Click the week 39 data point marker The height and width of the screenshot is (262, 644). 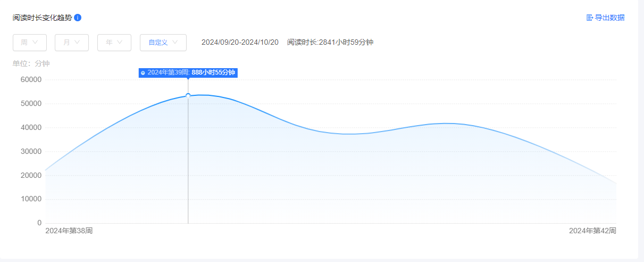point(188,96)
